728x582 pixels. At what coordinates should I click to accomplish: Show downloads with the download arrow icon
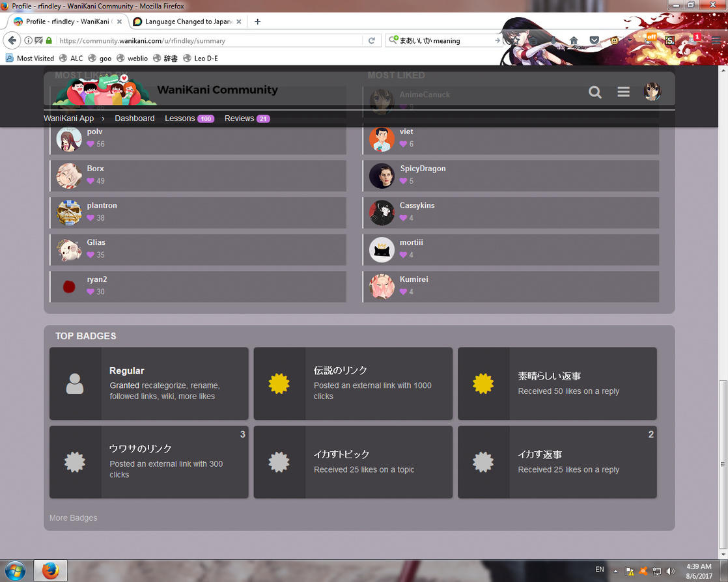[553, 40]
